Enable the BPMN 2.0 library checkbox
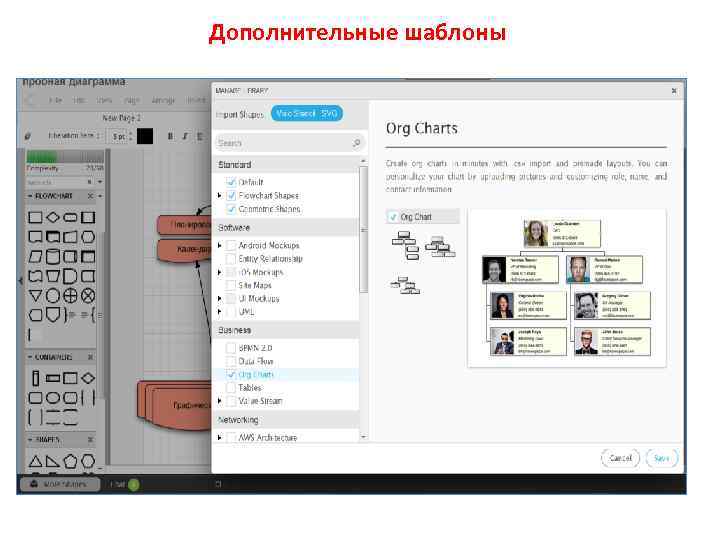Image resolution: width=720 pixels, height=540 pixels. tap(231, 348)
